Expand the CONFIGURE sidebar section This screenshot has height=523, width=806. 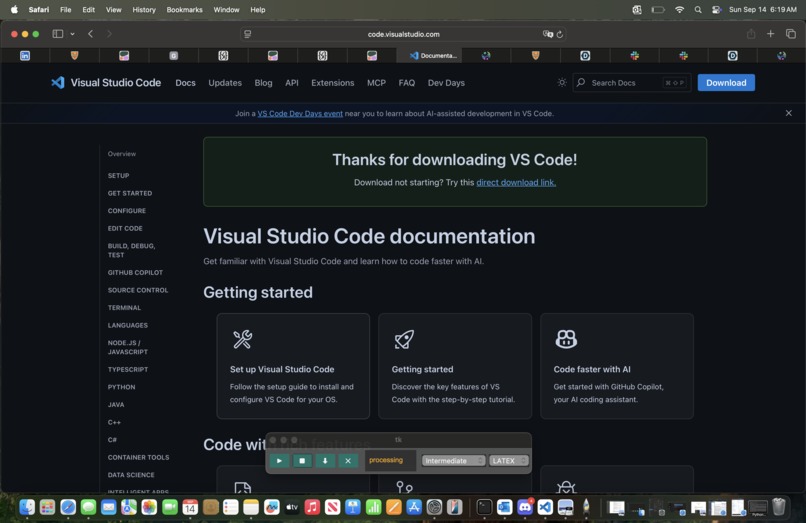point(126,210)
